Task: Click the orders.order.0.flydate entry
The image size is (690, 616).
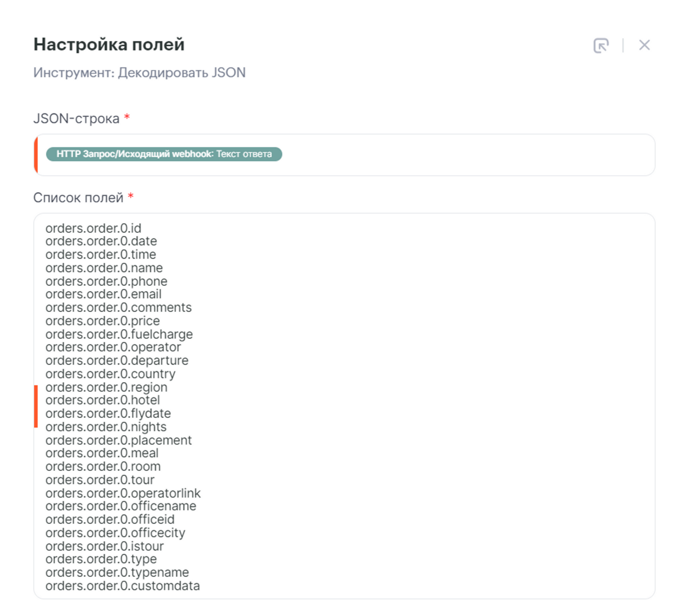Action: 108,413
